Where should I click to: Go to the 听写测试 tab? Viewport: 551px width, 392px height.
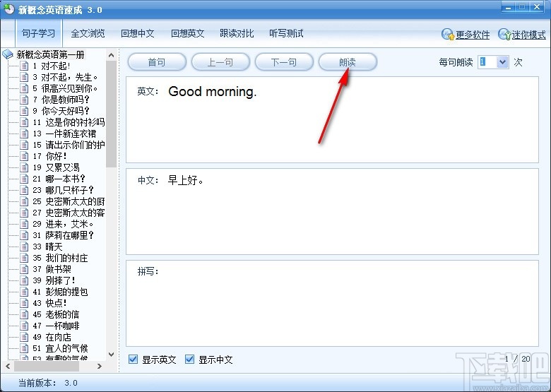coord(286,33)
